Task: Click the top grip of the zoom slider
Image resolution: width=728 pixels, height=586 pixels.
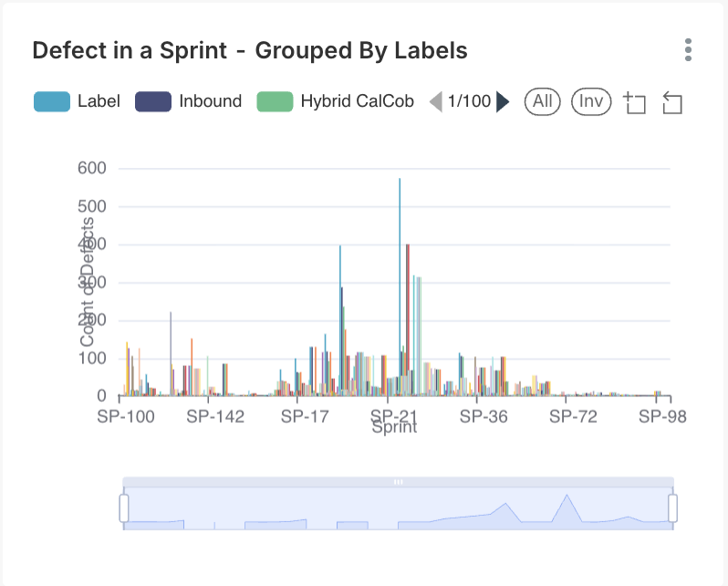Action: [398, 481]
